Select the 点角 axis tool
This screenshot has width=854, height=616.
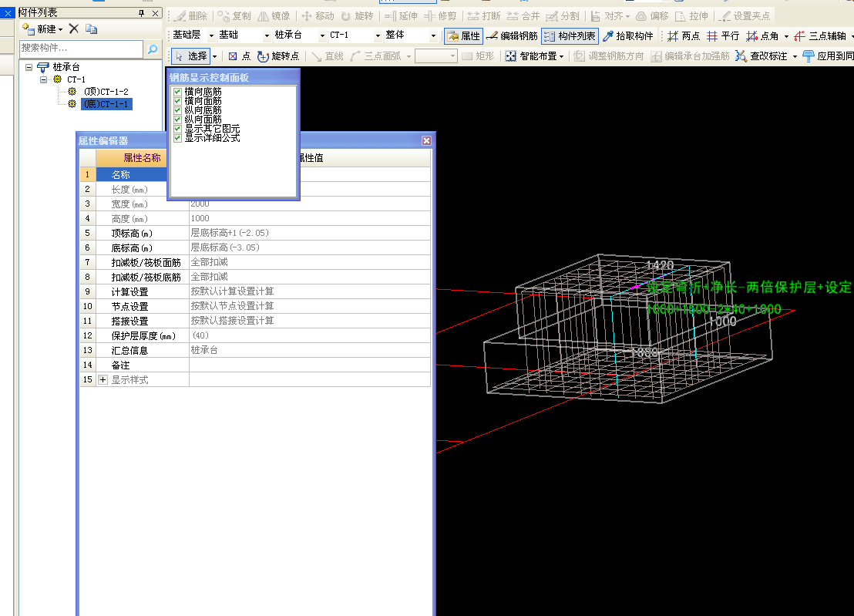pos(762,36)
